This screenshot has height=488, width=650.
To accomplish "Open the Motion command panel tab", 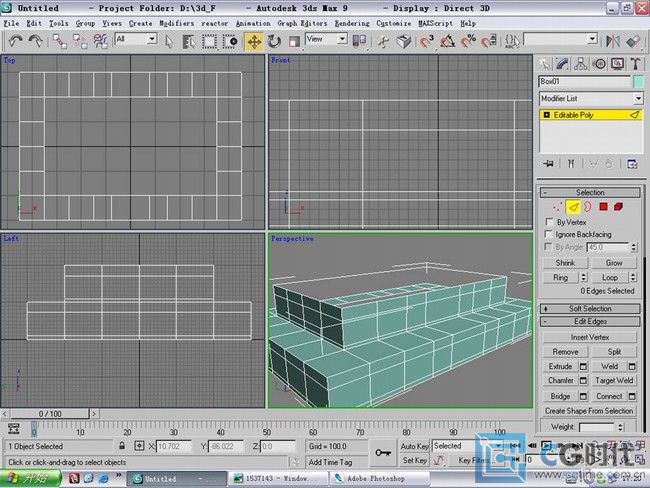I will pyautogui.click(x=599, y=64).
